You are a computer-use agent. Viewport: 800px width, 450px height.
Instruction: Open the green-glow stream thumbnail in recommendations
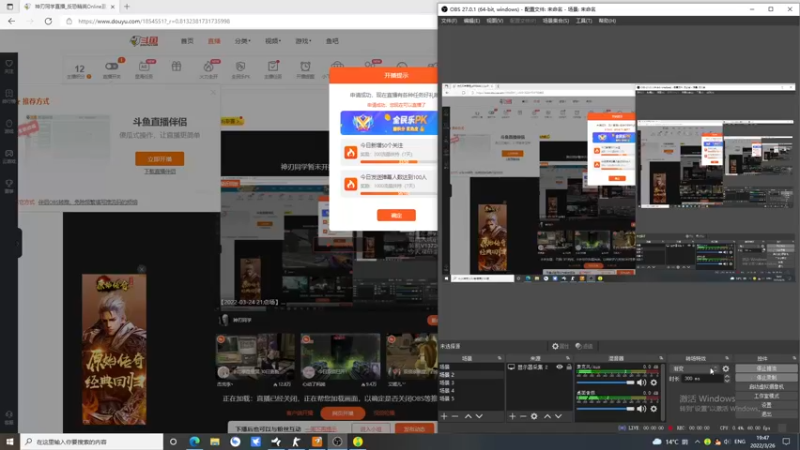340,356
